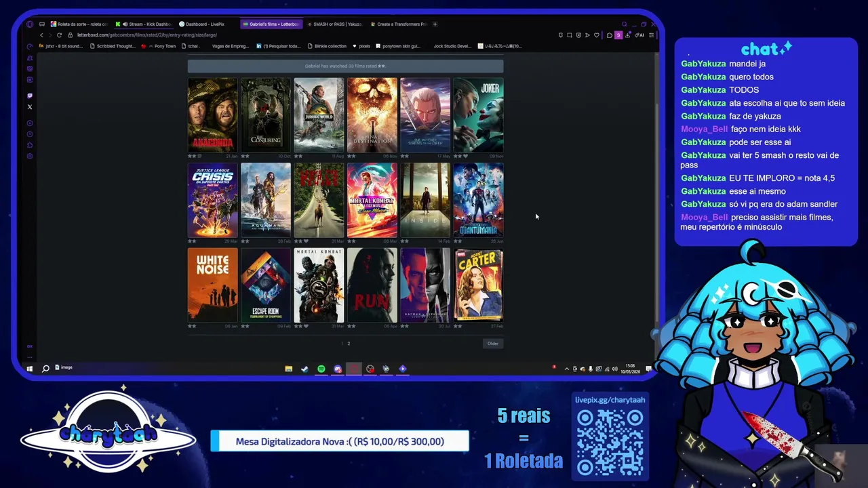Click the Older pagination button

coord(493,344)
